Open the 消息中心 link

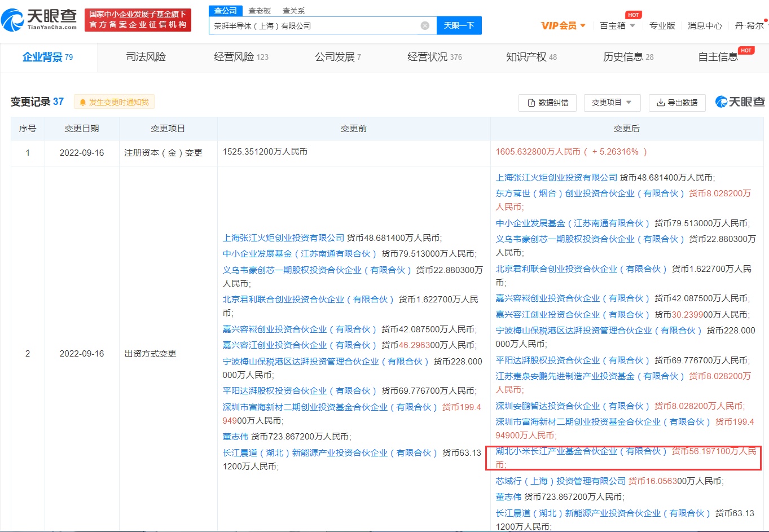click(x=705, y=25)
